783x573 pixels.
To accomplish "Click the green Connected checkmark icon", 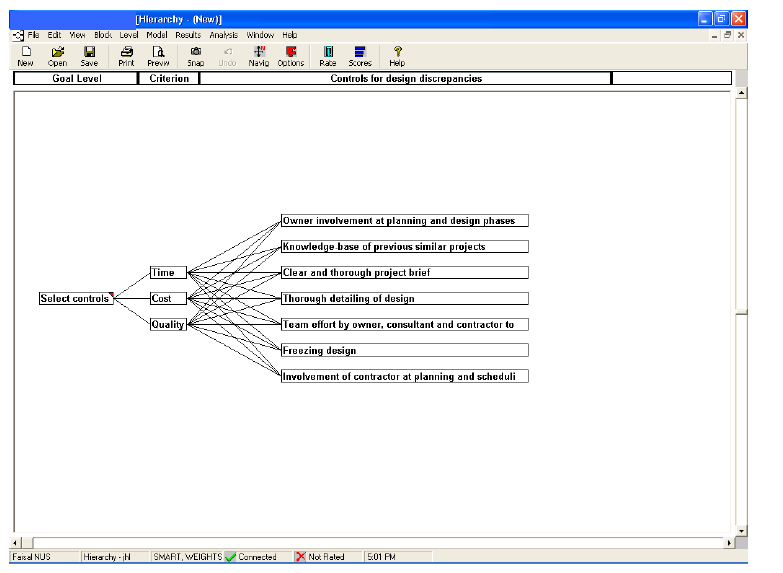I will [x=230, y=557].
